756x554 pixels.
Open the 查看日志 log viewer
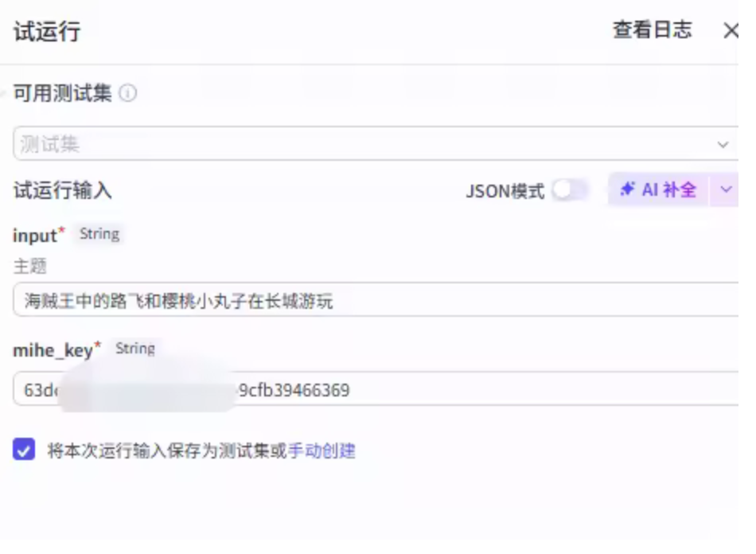click(x=652, y=30)
